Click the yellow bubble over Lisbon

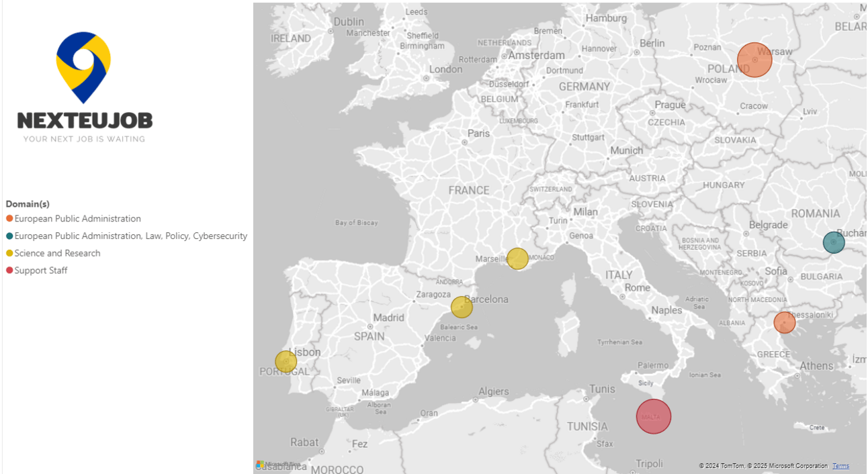[x=286, y=361]
